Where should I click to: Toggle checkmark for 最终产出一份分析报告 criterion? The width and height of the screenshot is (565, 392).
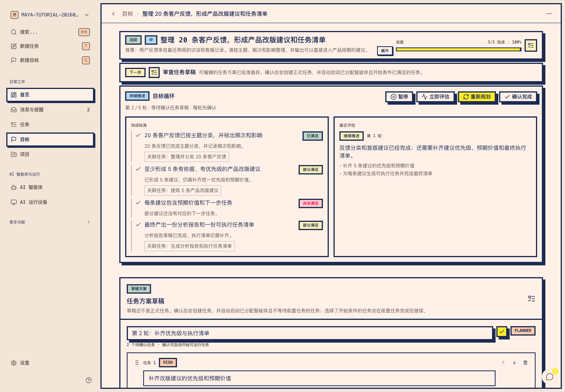click(138, 225)
